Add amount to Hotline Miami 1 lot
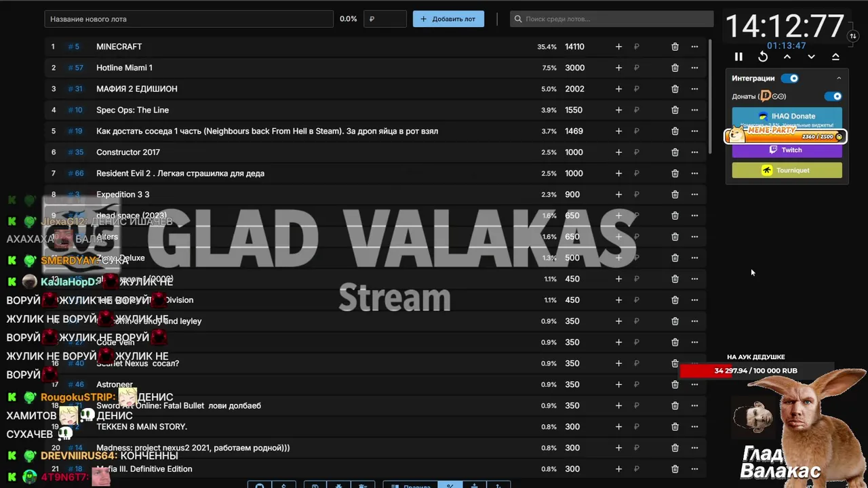 coord(618,68)
